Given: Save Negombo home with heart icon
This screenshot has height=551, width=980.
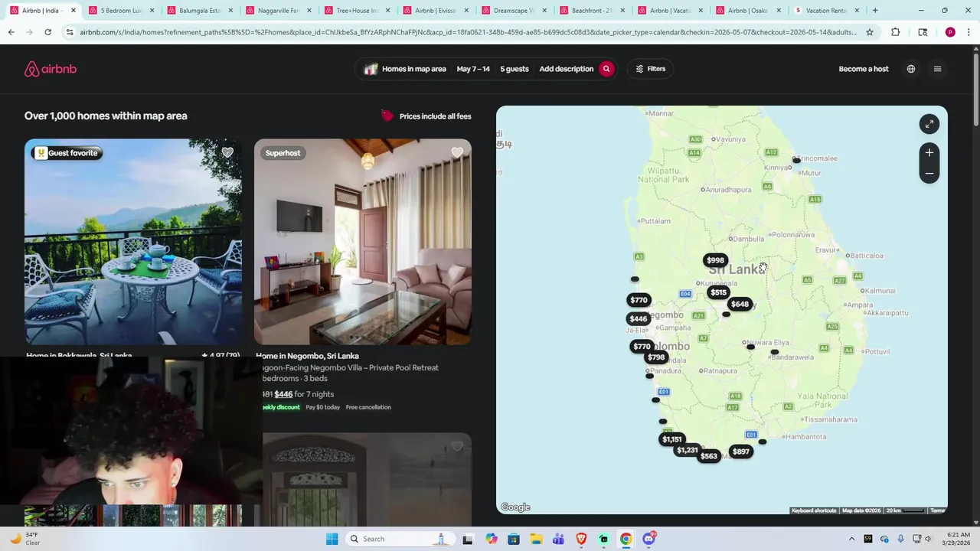Looking at the screenshot, I should pyautogui.click(x=457, y=153).
